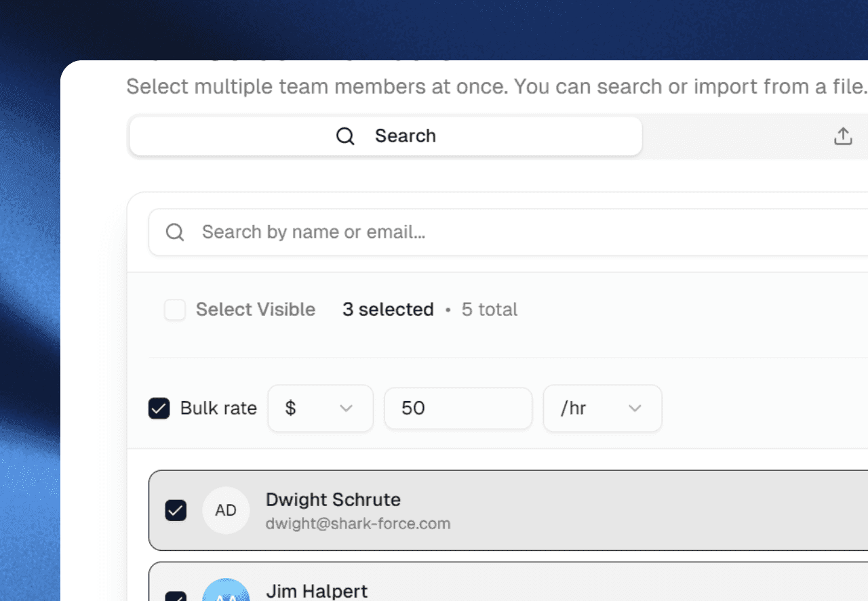Viewport: 868px width, 601px height.
Task: Click Jim Halpert's blue avatar
Action: 226,589
